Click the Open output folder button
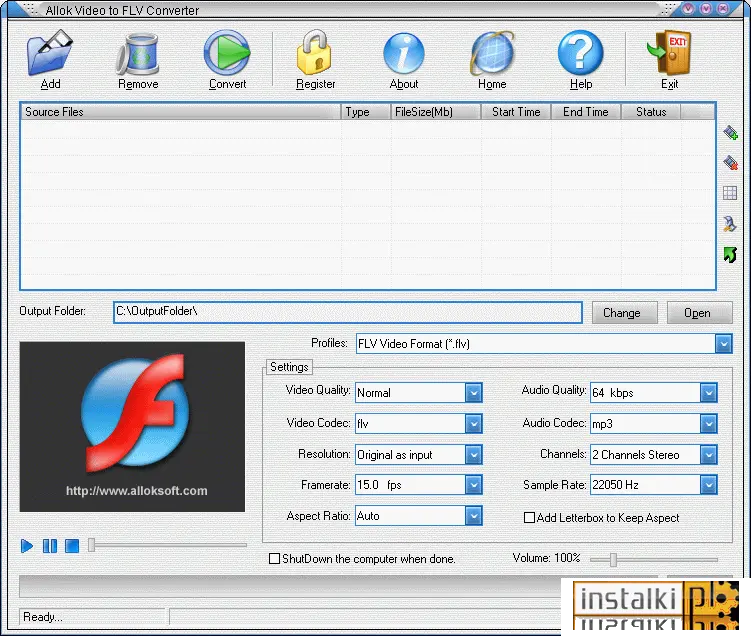The height and width of the screenshot is (636, 751). (x=699, y=313)
